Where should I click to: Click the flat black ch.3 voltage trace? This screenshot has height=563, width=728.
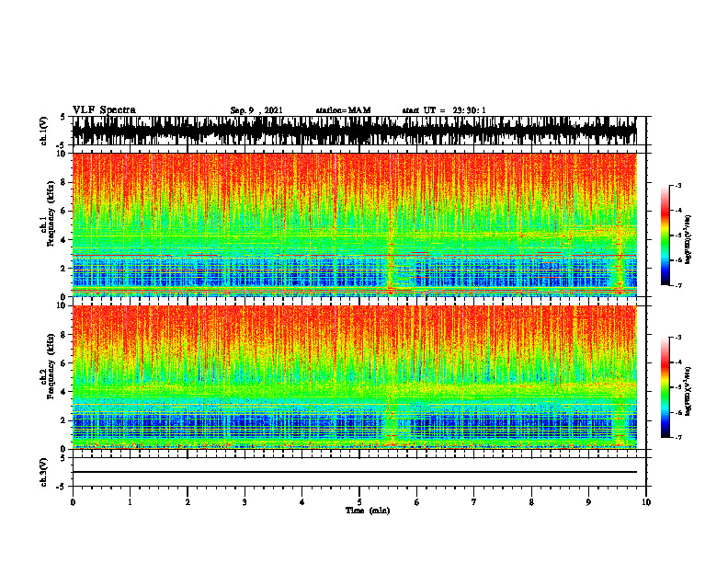(x=355, y=472)
